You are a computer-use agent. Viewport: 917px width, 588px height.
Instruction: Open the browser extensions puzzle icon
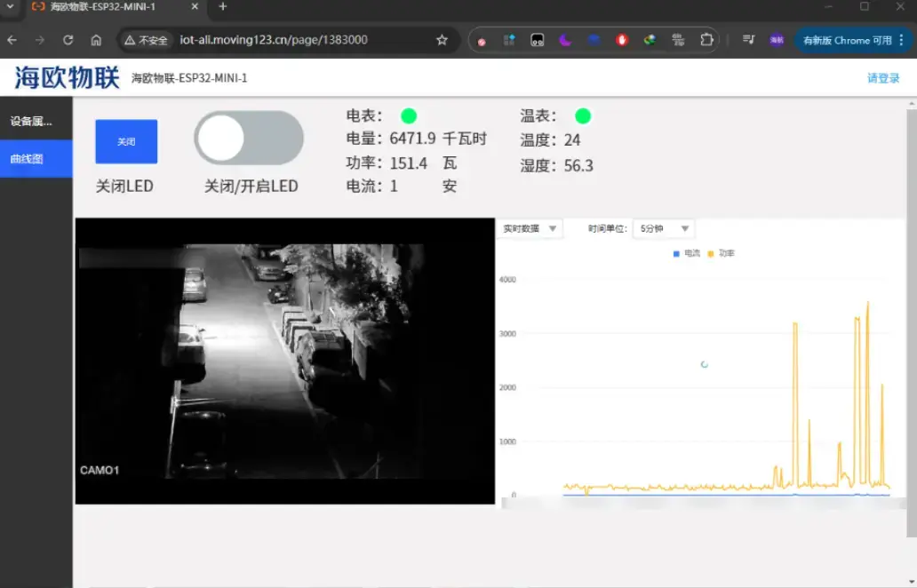click(x=706, y=40)
